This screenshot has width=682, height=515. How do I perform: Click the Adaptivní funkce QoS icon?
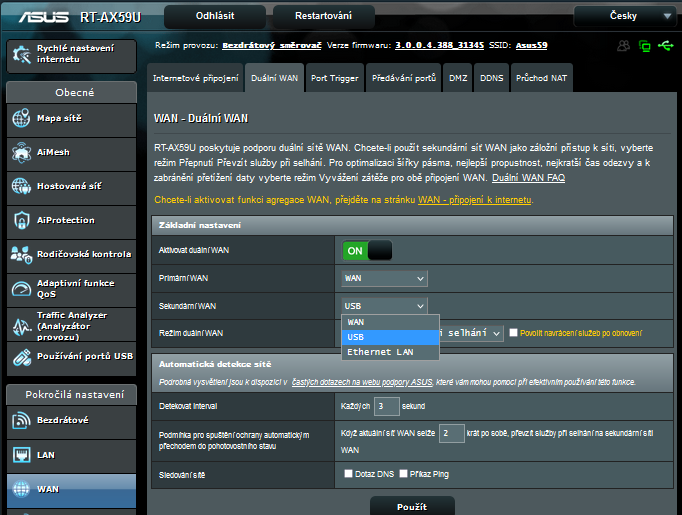(x=22, y=289)
